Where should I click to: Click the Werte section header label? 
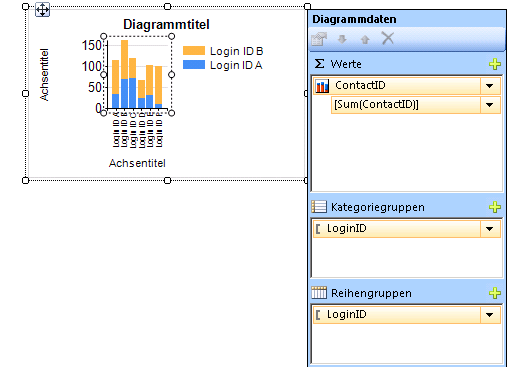click(x=346, y=64)
